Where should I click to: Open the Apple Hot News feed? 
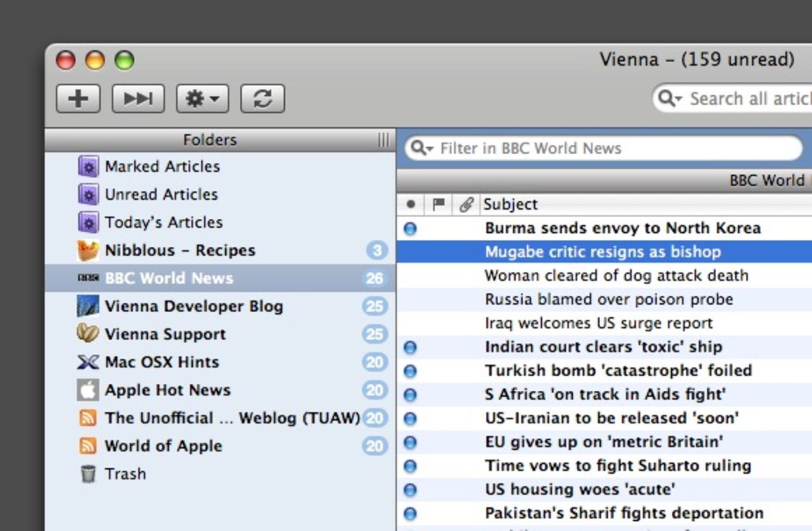(167, 390)
